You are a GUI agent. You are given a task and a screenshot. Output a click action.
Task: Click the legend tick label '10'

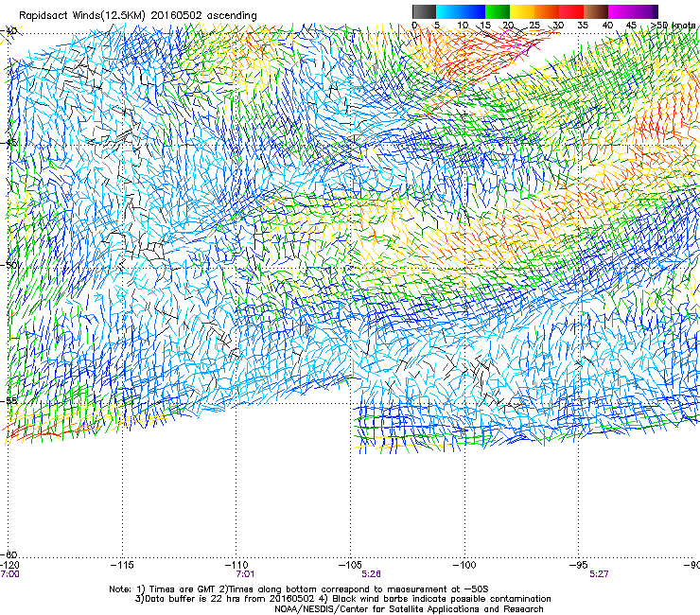click(x=463, y=26)
